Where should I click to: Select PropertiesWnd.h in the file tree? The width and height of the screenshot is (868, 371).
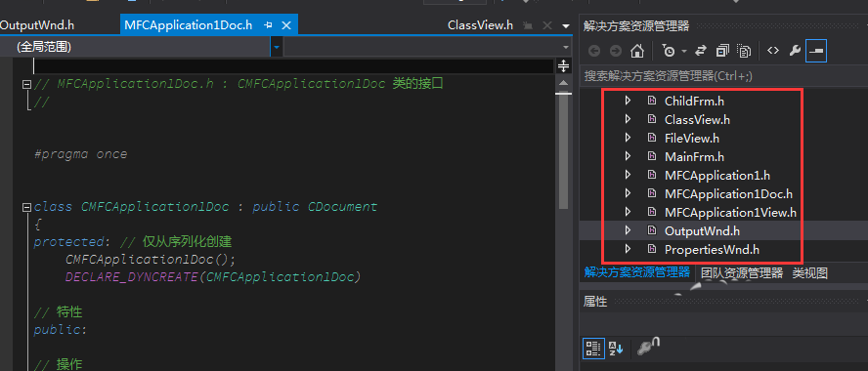click(712, 249)
